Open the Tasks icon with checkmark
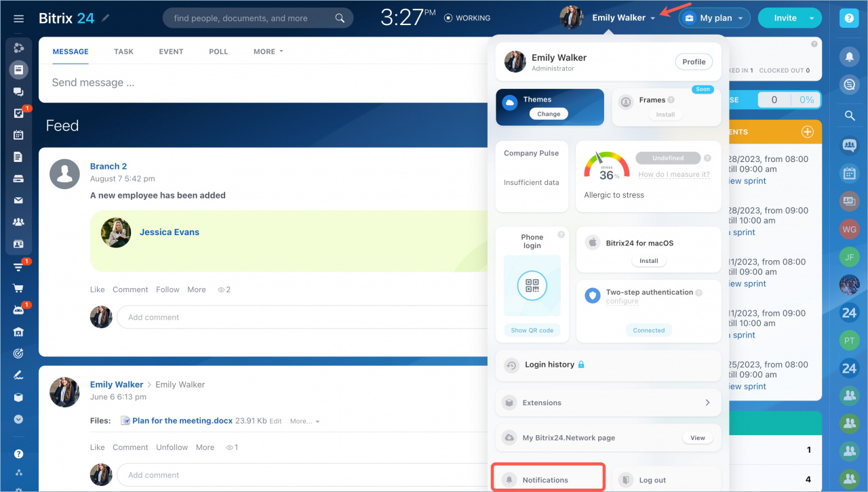This screenshot has height=492, width=868. [x=19, y=113]
